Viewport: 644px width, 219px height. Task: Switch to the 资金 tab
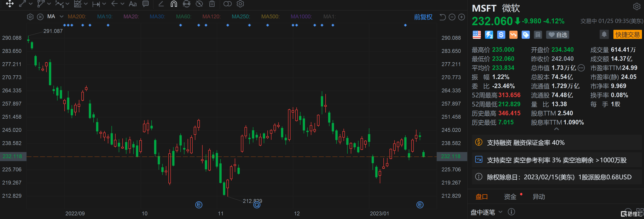[x=510, y=197]
